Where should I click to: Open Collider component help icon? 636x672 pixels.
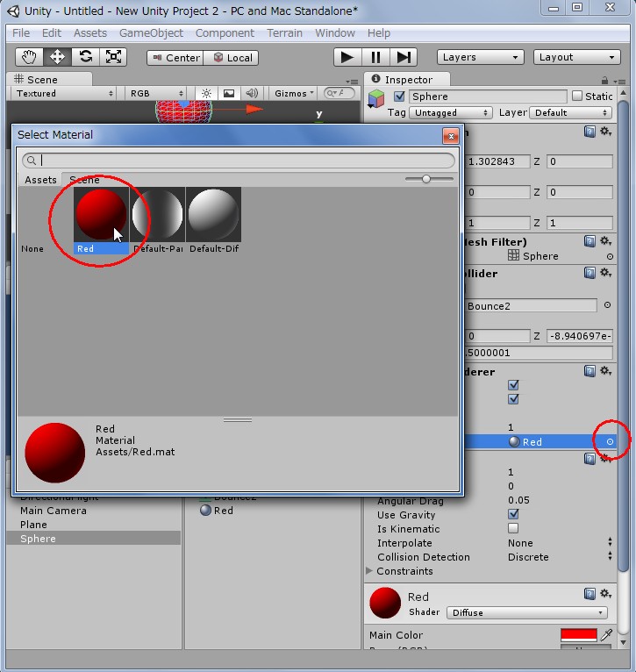590,273
